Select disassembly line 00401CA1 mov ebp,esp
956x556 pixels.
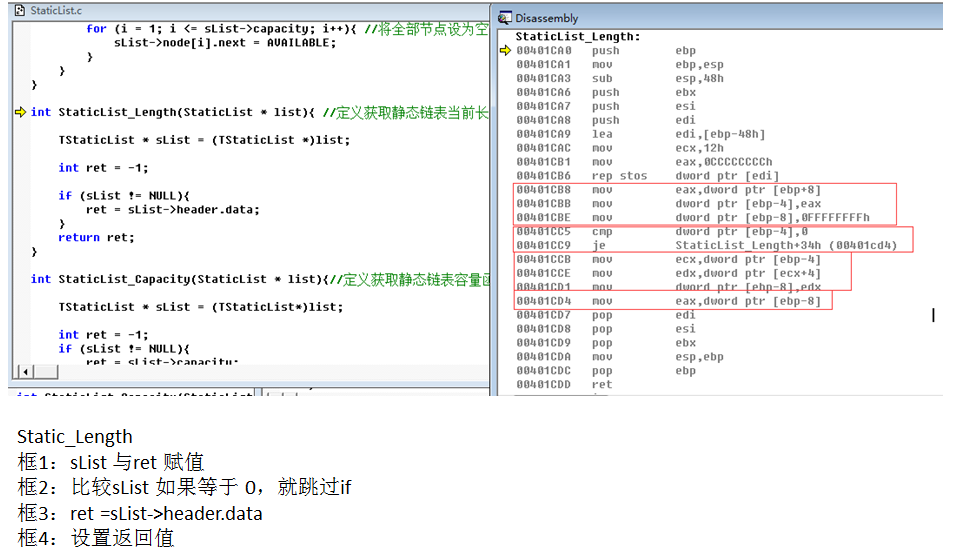620,65
